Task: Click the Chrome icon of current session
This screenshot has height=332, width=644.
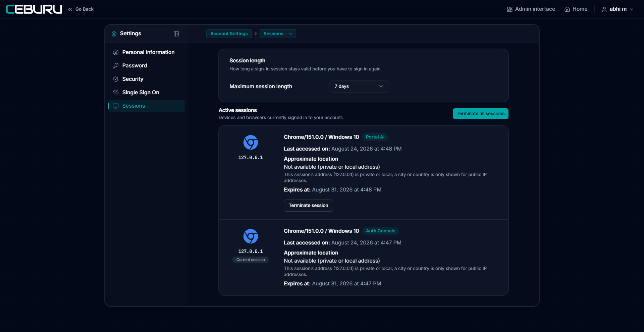Action: (x=251, y=236)
